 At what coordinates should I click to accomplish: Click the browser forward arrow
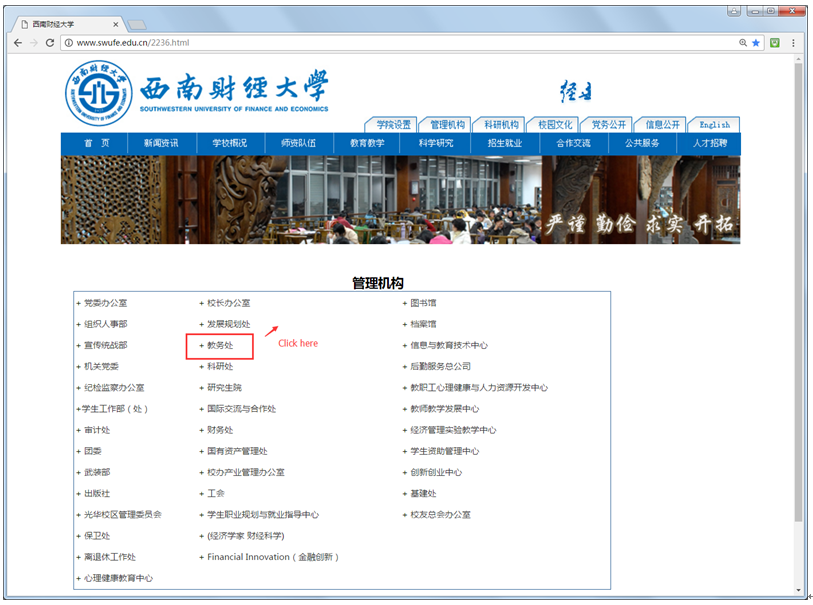[35, 43]
